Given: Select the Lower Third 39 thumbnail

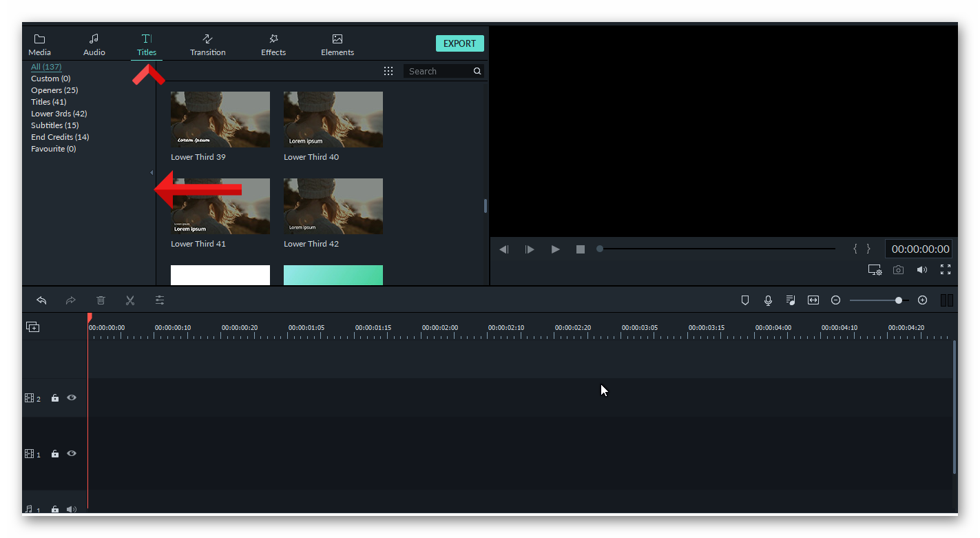Looking at the screenshot, I should click(x=220, y=119).
